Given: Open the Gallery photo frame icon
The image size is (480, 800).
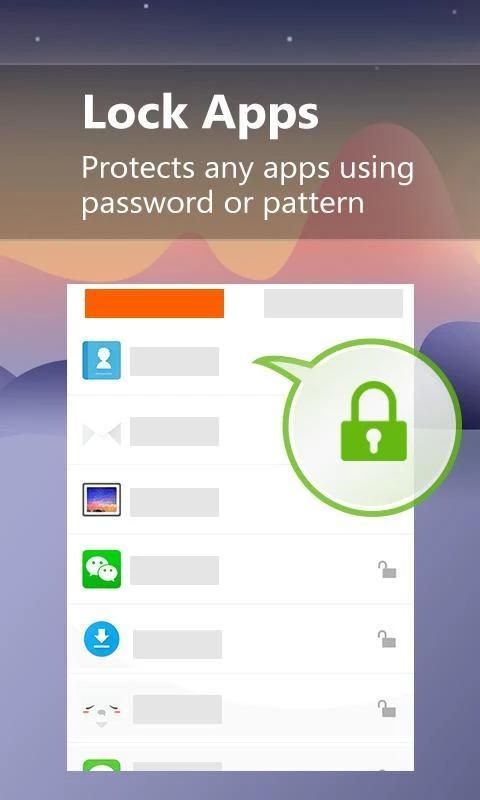Looking at the screenshot, I should coord(102,500).
